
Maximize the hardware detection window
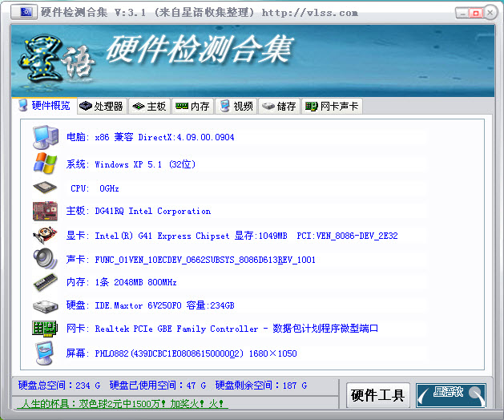pyautogui.click(x=475, y=13)
